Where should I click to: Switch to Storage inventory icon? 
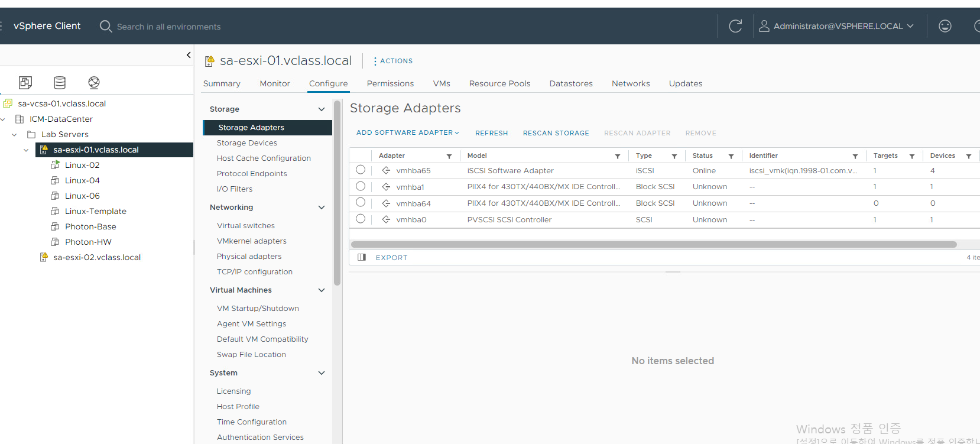coord(60,82)
